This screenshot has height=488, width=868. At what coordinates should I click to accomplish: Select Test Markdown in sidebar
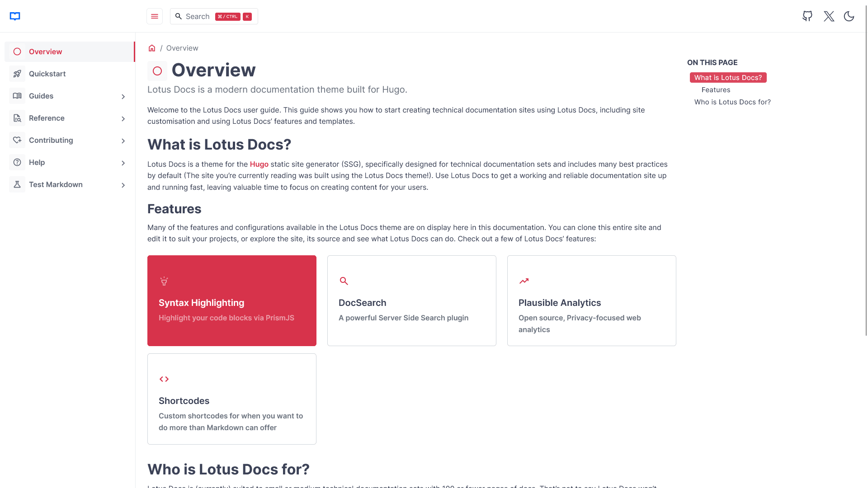(56, 184)
